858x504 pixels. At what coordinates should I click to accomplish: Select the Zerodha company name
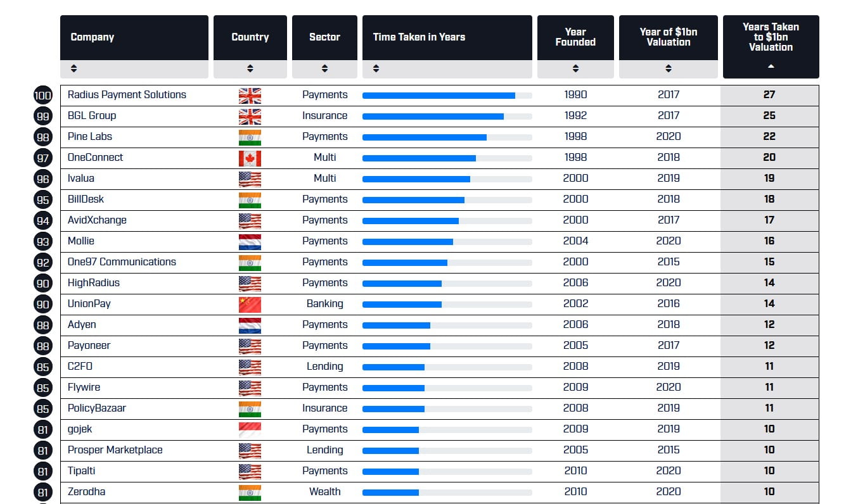(x=87, y=492)
